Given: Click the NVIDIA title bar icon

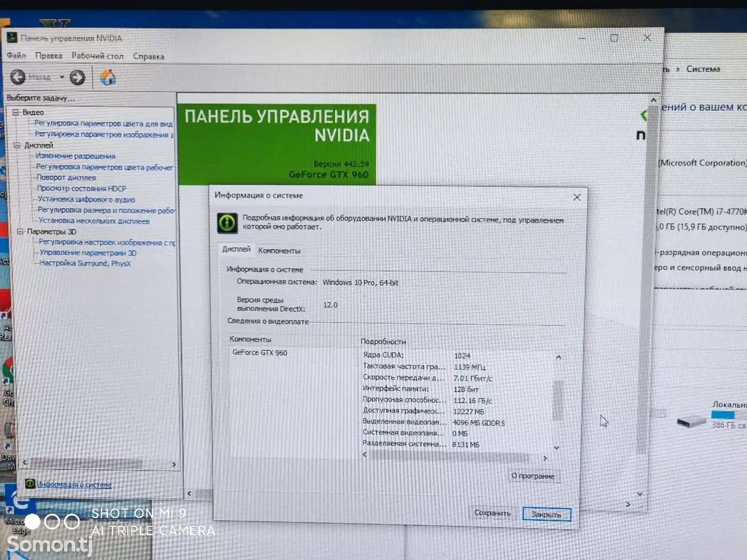Looking at the screenshot, I should [12, 37].
